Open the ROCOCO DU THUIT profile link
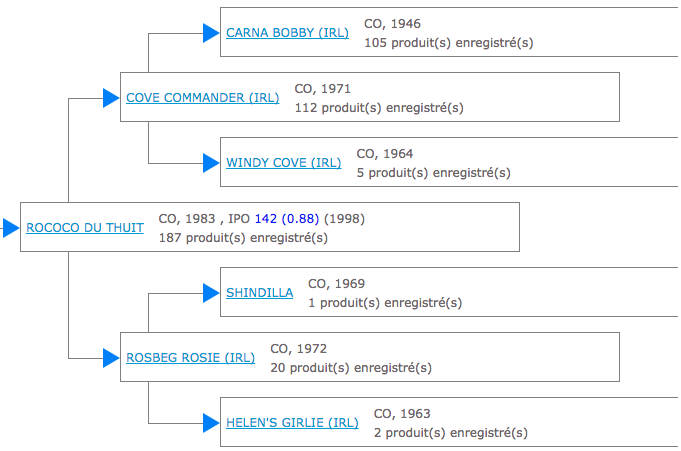The image size is (681, 451). pyautogui.click(x=85, y=228)
